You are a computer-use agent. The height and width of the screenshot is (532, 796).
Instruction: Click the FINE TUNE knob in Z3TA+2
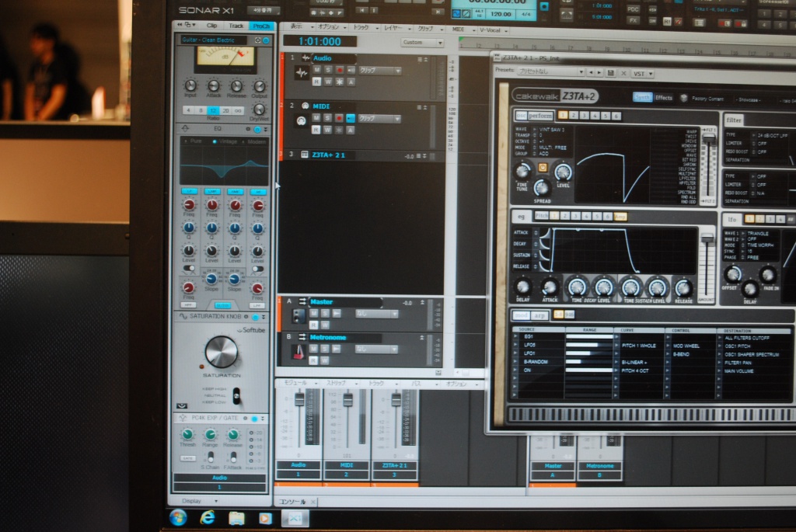tap(523, 172)
